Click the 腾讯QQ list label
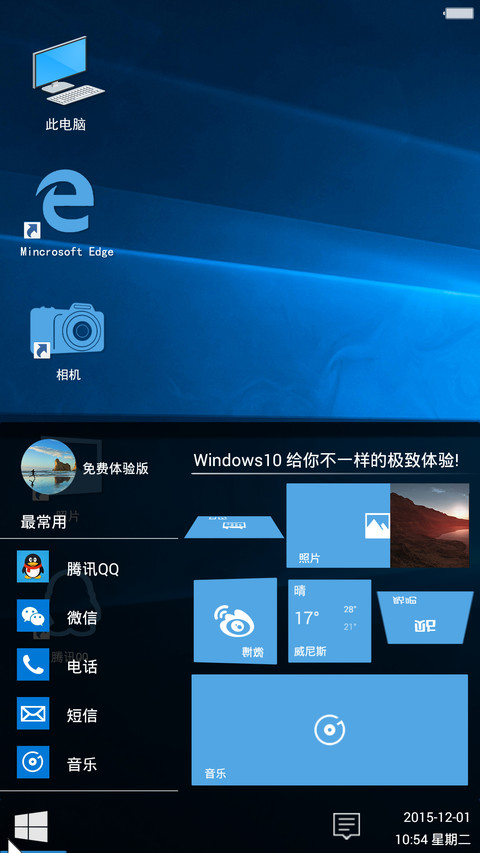This screenshot has width=480, height=853. (93, 570)
